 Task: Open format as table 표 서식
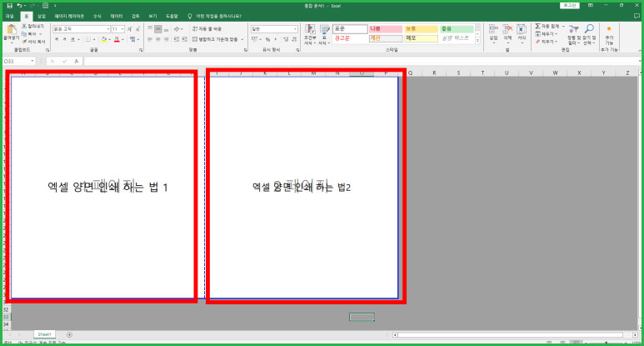point(324,34)
